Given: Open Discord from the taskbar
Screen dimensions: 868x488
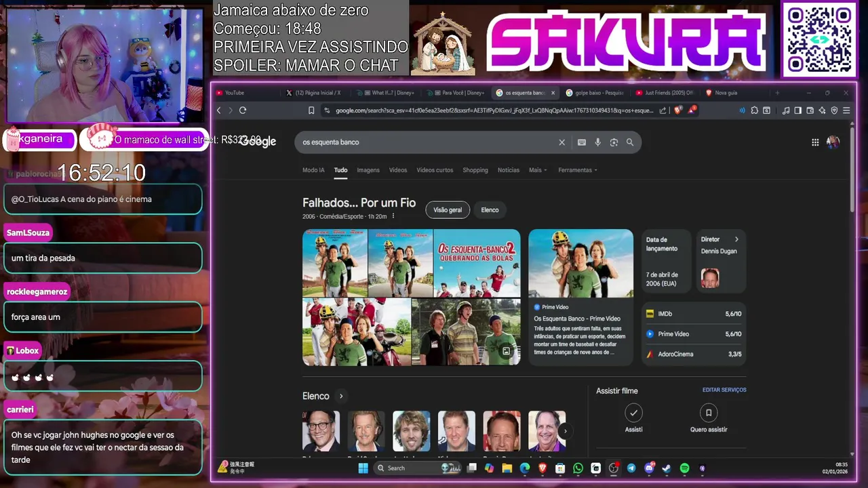Looking at the screenshot, I should (649, 468).
